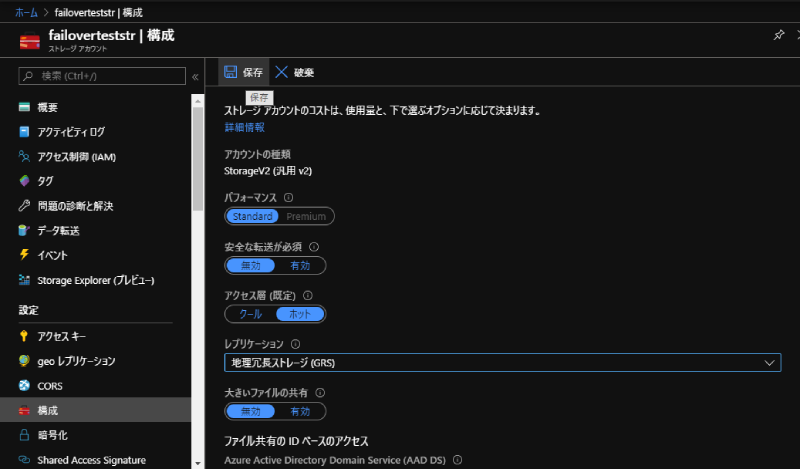Open the 詳細情報 link
This screenshot has height=469, width=800.
pos(244,127)
